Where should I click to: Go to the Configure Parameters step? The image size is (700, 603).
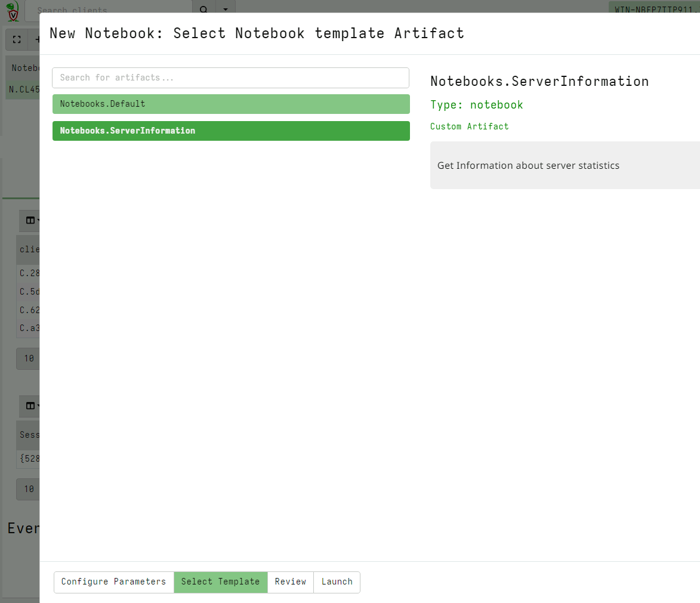click(113, 582)
